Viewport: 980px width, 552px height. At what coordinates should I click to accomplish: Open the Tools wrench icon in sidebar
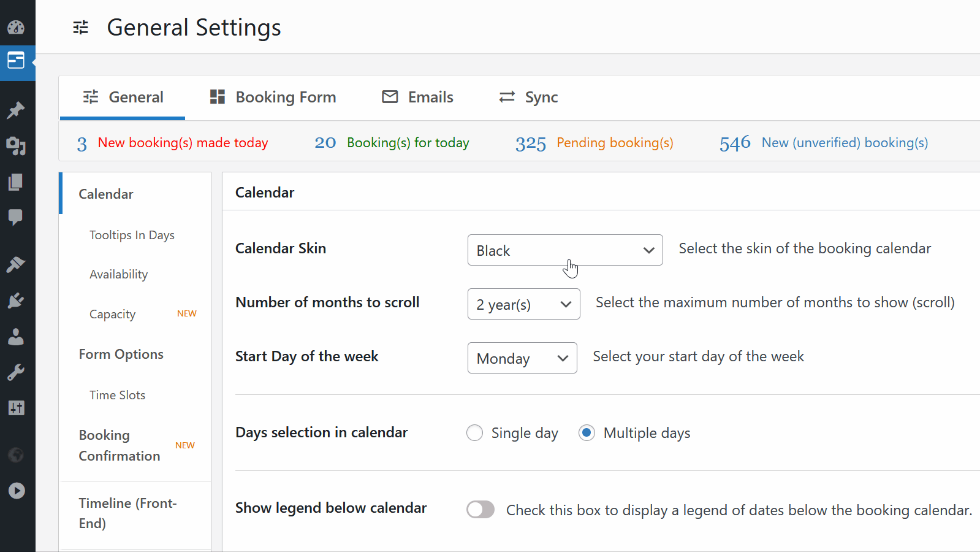click(16, 372)
